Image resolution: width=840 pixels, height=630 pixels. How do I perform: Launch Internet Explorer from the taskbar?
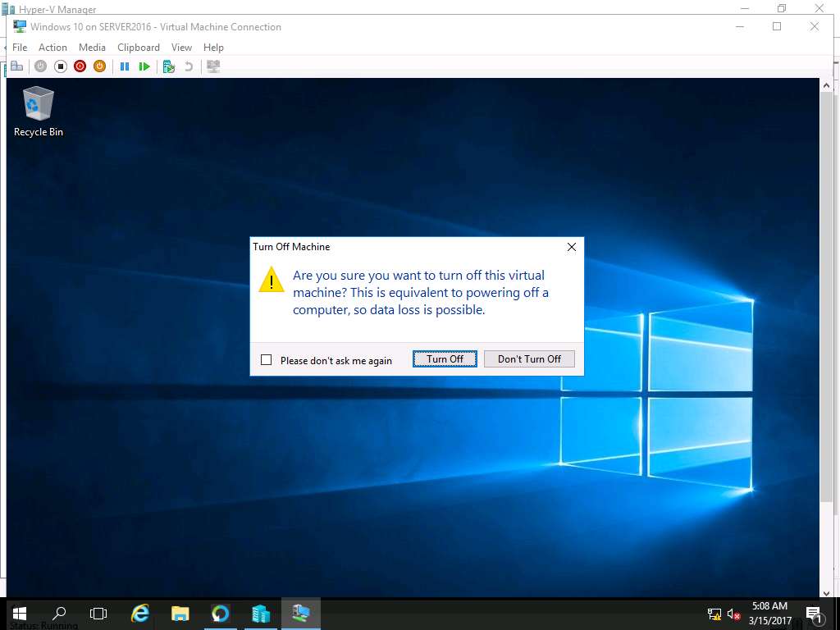point(139,614)
